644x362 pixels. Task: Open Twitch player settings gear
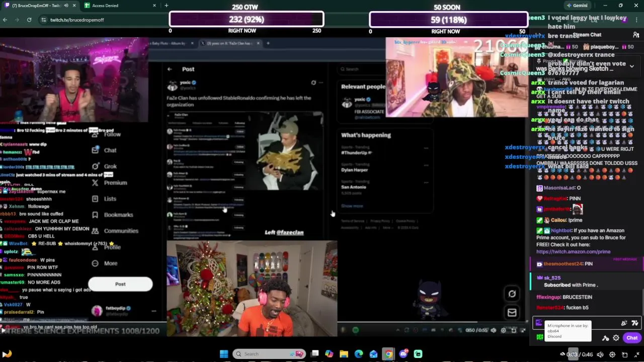(612, 354)
